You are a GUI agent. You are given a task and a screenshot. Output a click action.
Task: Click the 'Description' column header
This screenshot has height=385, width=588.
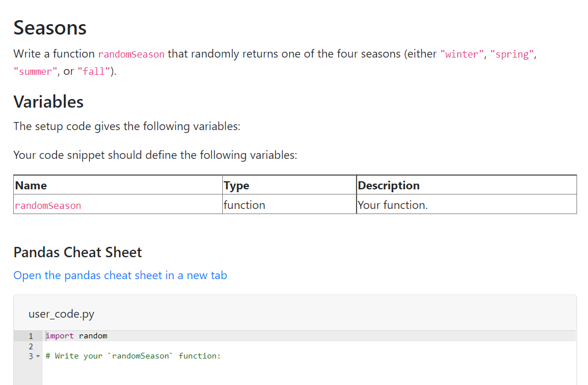466,185
